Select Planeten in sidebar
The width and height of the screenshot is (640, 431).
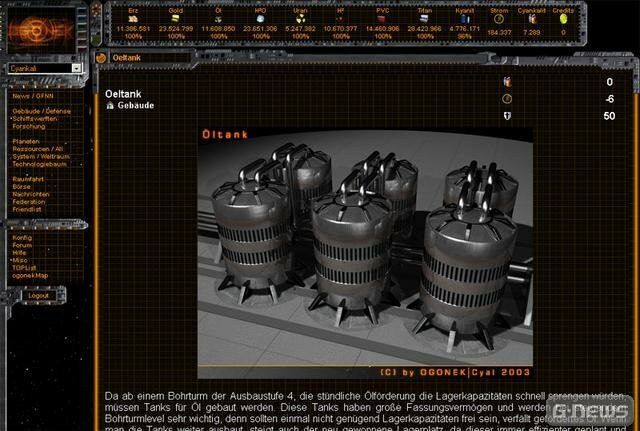26,141
